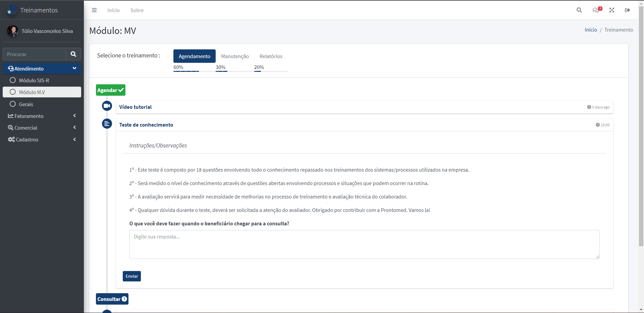Collapse the Atendimento section chevron
The image size is (644, 313).
click(x=74, y=68)
